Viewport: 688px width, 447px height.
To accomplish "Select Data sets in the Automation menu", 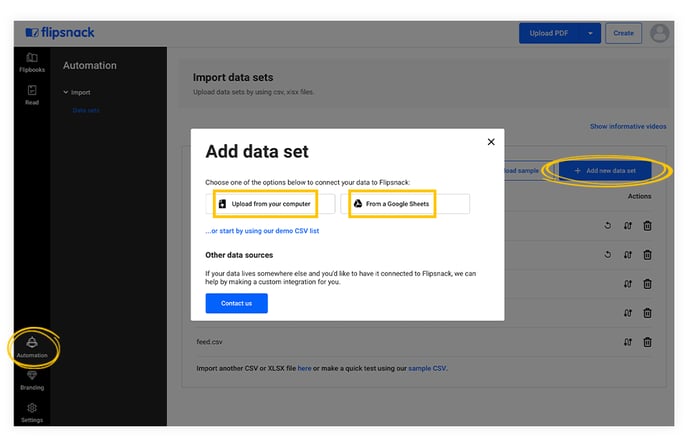I will coord(86,111).
